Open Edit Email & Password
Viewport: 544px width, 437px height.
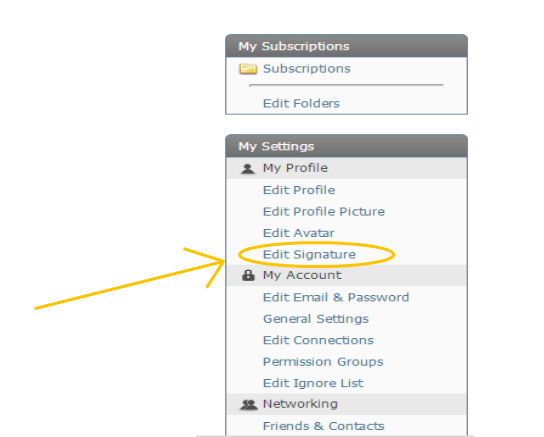click(x=336, y=298)
